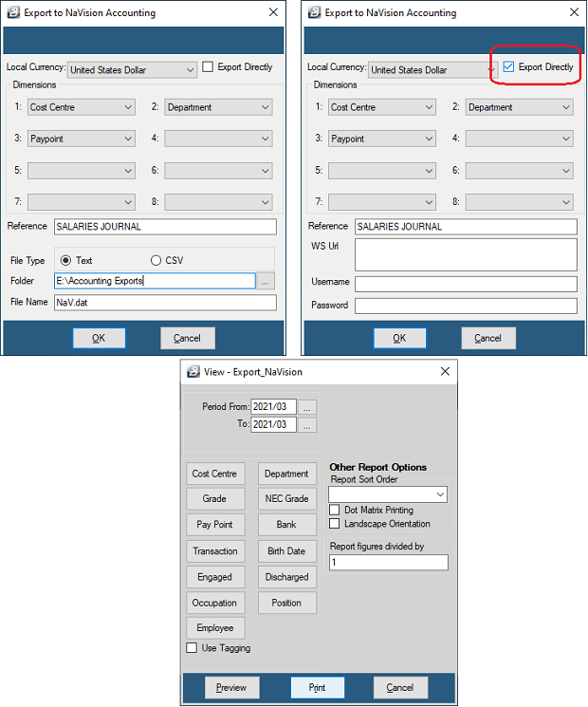Enable Export Directly in left dialog
Viewport: 588px width, 707px height.
(x=208, y=66)
